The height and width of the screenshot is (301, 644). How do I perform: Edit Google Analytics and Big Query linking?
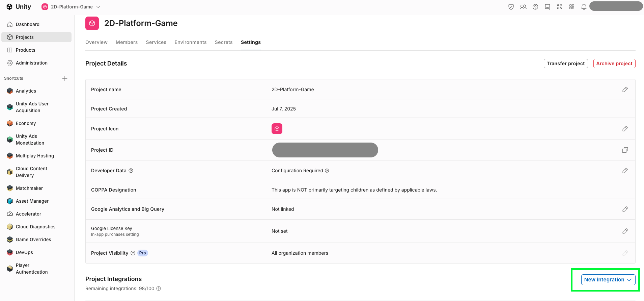[625, 209]
